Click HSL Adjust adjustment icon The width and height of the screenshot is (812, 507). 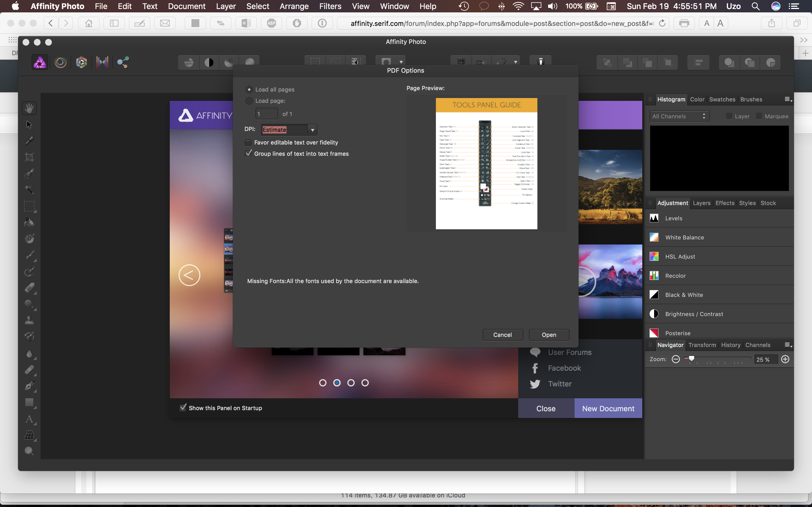(x=655, y=256)
